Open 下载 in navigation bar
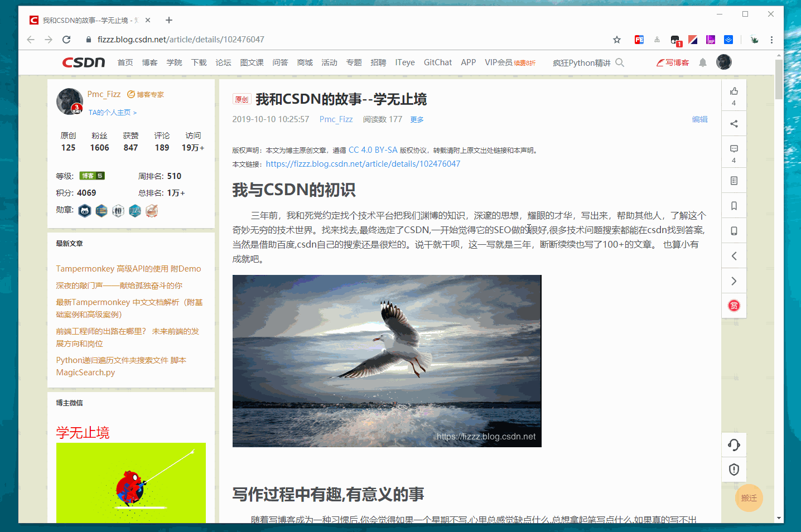The height and width of the screenshot is (532, 801). click(199, 62)
